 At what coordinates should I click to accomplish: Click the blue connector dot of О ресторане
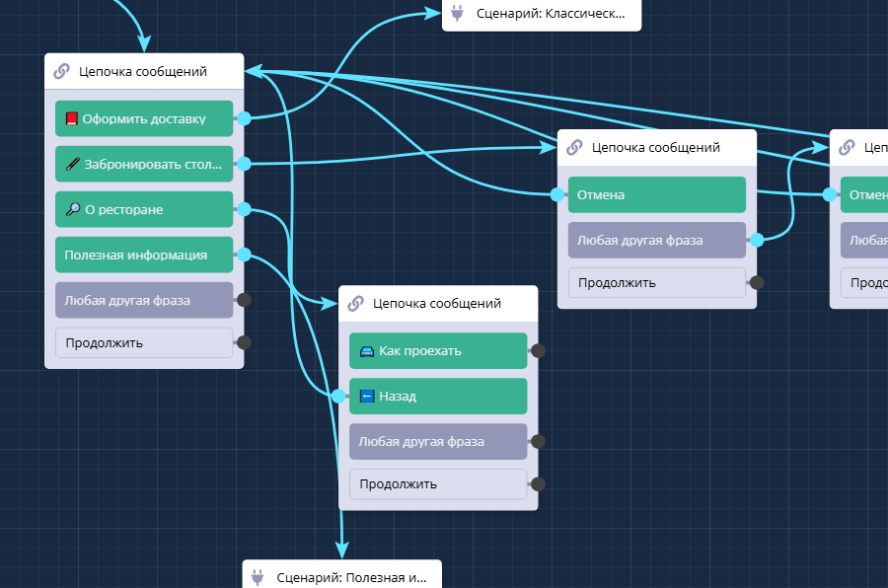point(244,210)
